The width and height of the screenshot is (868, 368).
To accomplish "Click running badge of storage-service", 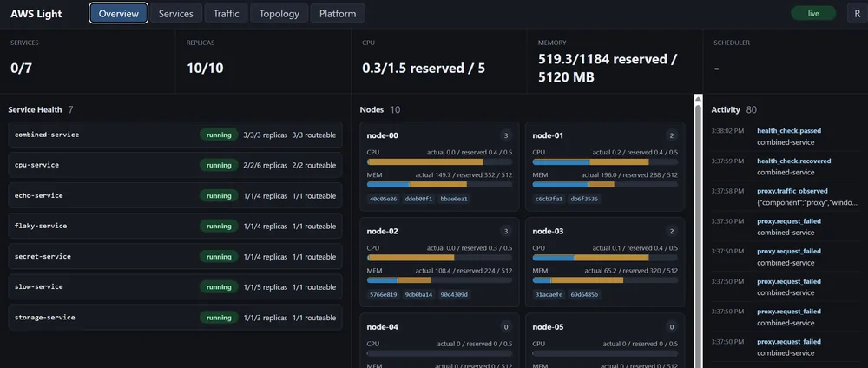I will point(219,318).
